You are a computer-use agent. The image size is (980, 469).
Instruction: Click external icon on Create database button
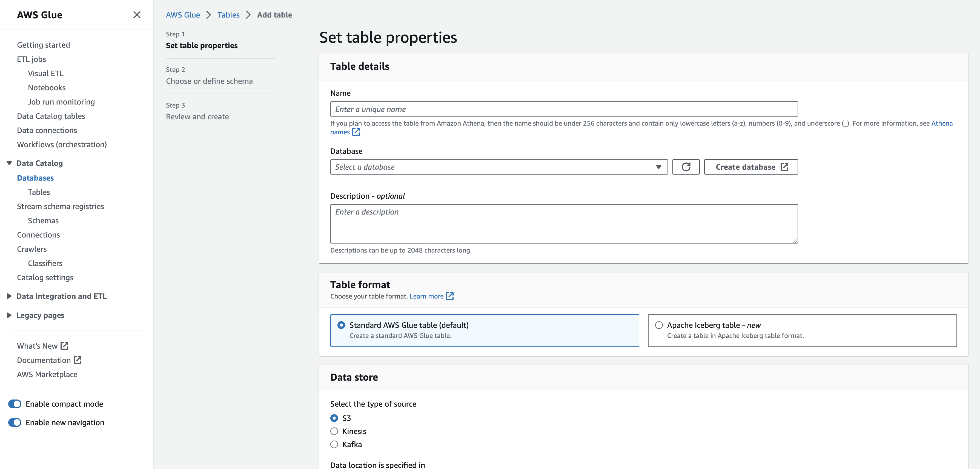(784, 167)
